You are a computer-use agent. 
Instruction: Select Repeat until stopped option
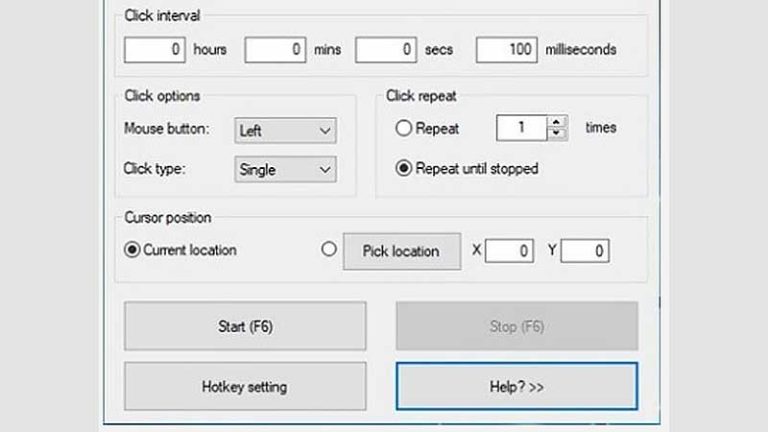[404, 169]
